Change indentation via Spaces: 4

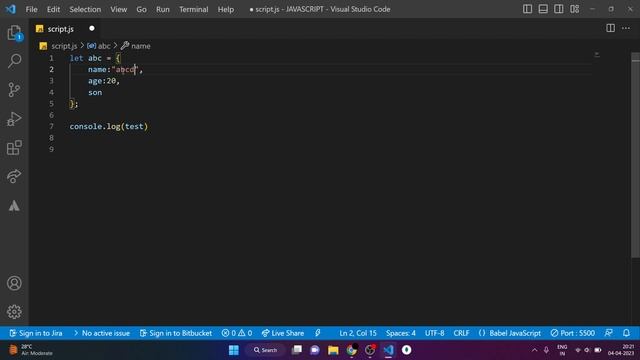click(401, 333)
